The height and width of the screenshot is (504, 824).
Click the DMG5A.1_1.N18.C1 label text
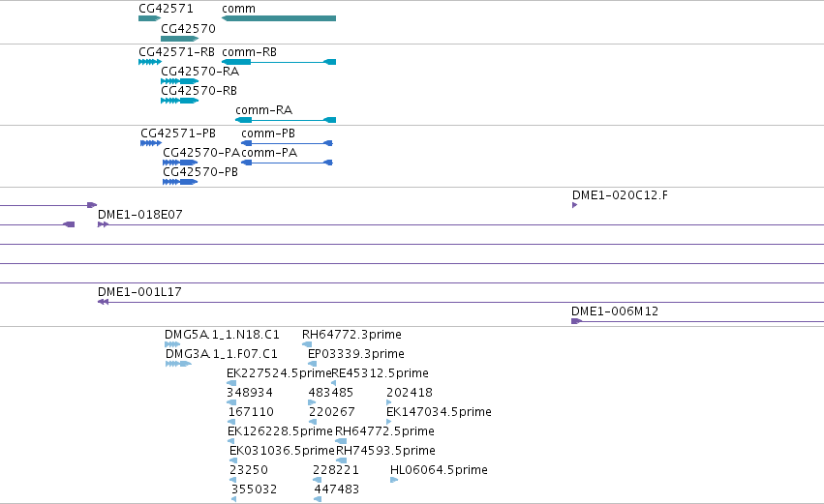pos(222,335)
